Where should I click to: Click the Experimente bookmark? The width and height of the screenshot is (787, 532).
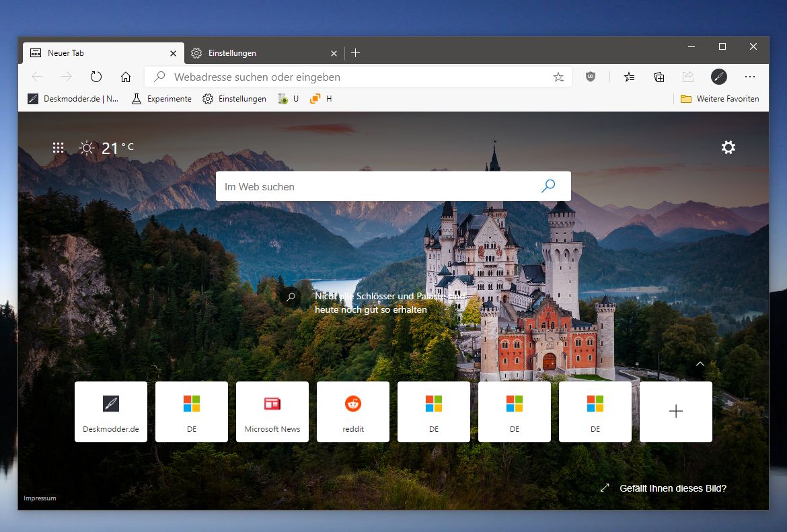(161, 99)
